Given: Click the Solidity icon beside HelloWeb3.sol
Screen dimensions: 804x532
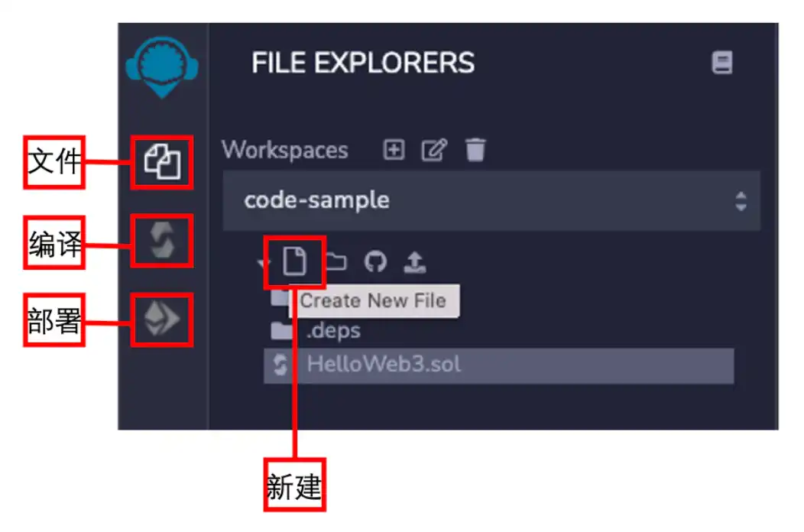Looking at the screenshot, I should pyautogui.click(x=280, y=365).
